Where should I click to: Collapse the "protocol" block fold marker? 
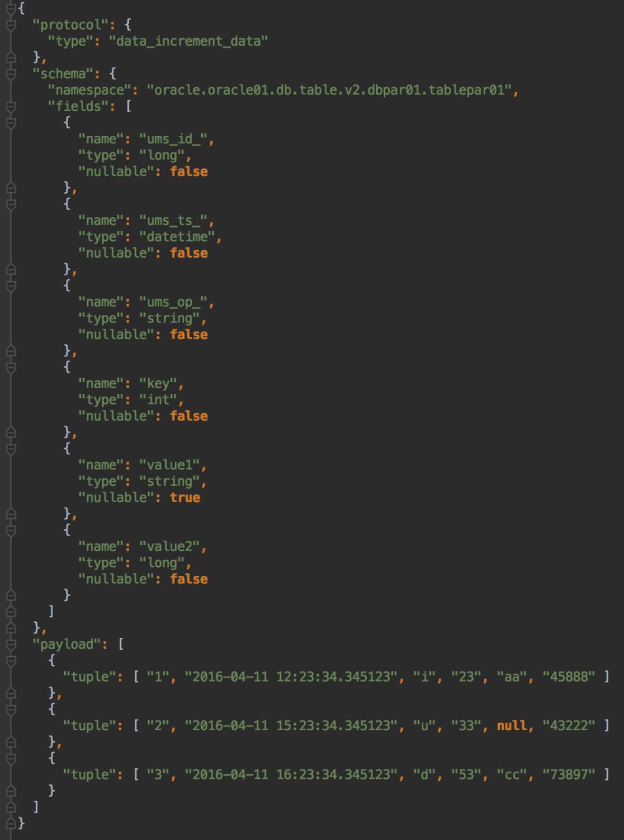[x=10, y=25]
